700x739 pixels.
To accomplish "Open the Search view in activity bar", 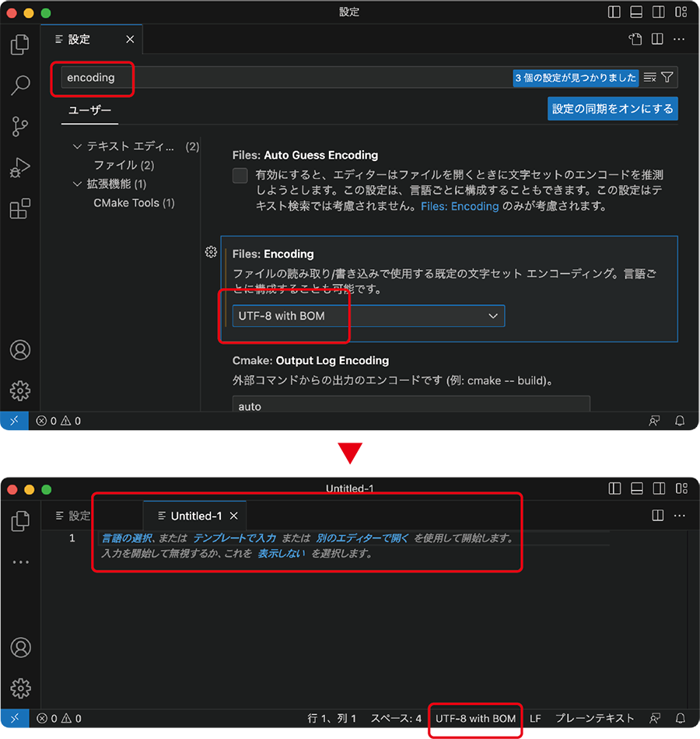I will point(19,86).
